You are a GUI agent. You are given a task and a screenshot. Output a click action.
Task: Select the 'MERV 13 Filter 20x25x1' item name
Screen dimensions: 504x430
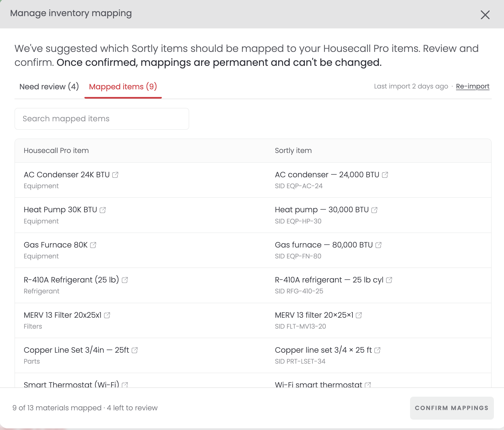tap(63, 315)
